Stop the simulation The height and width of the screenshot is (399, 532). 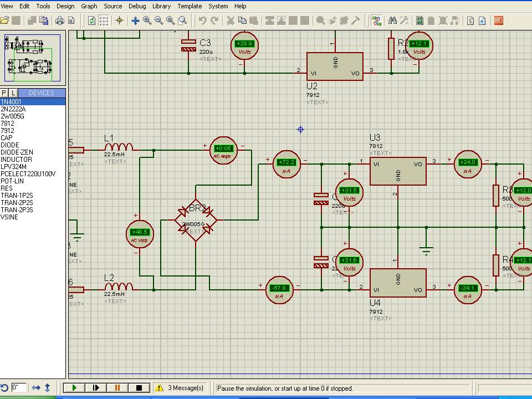click(139, 388)
